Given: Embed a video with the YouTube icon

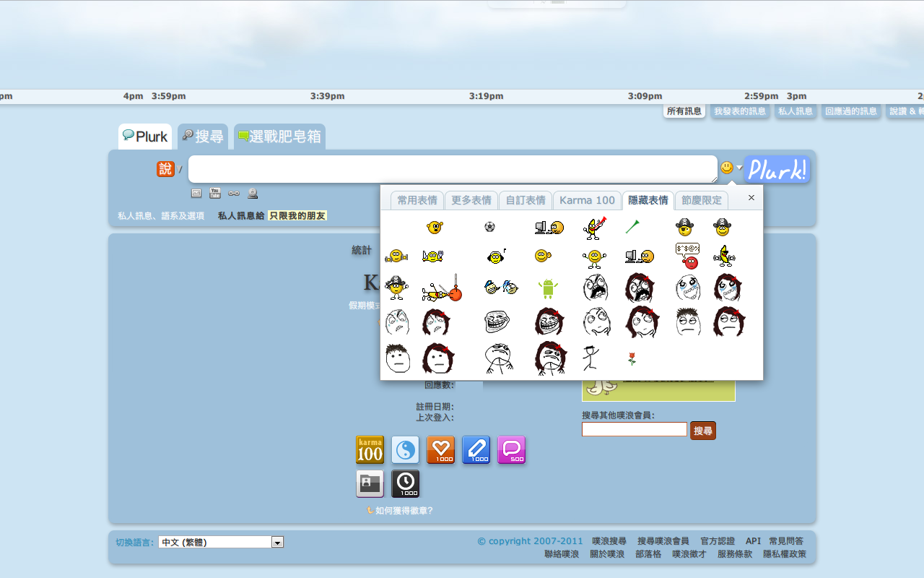Looking at the screenshot, I should click(214, 193).
